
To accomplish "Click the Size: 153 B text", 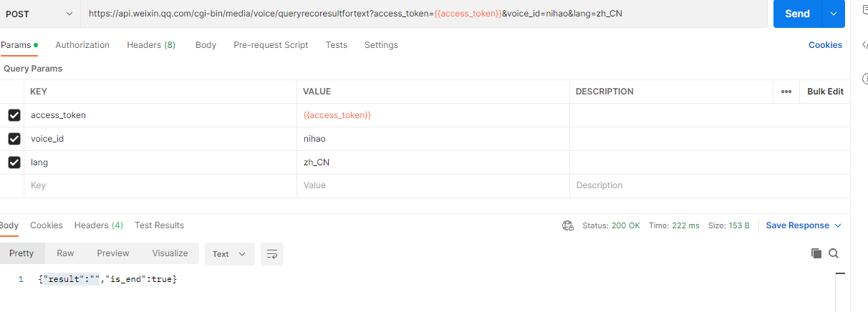I will click(729, 225).
